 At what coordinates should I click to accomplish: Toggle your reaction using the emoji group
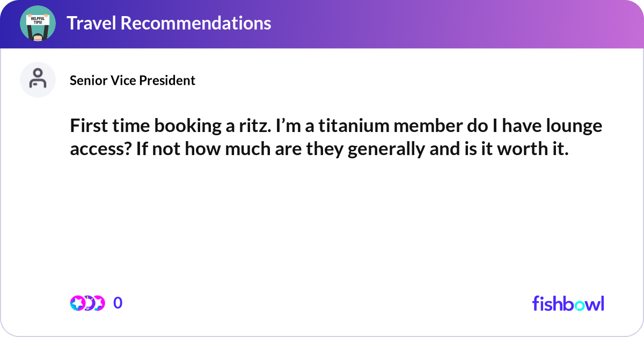(x=89, y=303)
